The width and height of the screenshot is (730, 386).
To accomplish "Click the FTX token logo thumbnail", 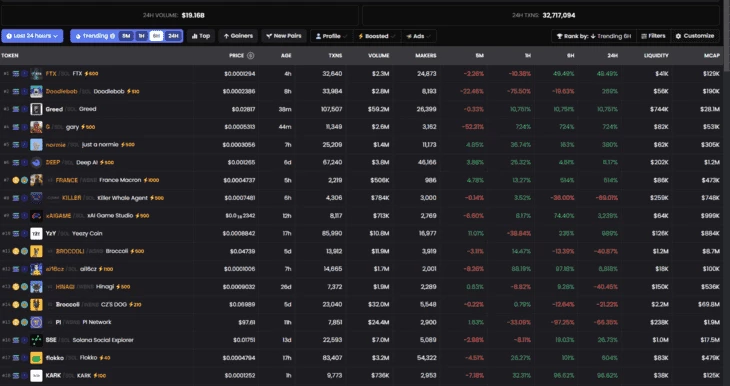I will (36, 74).
